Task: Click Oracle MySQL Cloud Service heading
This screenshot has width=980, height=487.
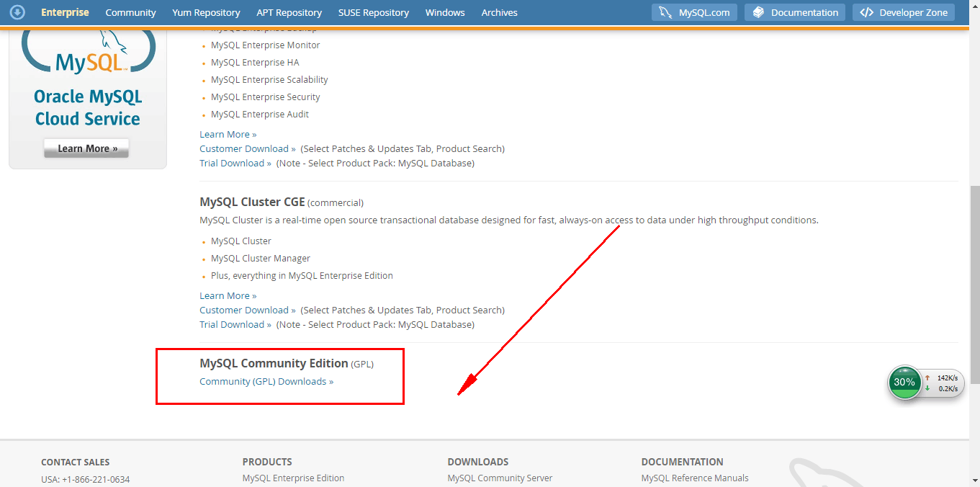Action: tap(88, 108)
